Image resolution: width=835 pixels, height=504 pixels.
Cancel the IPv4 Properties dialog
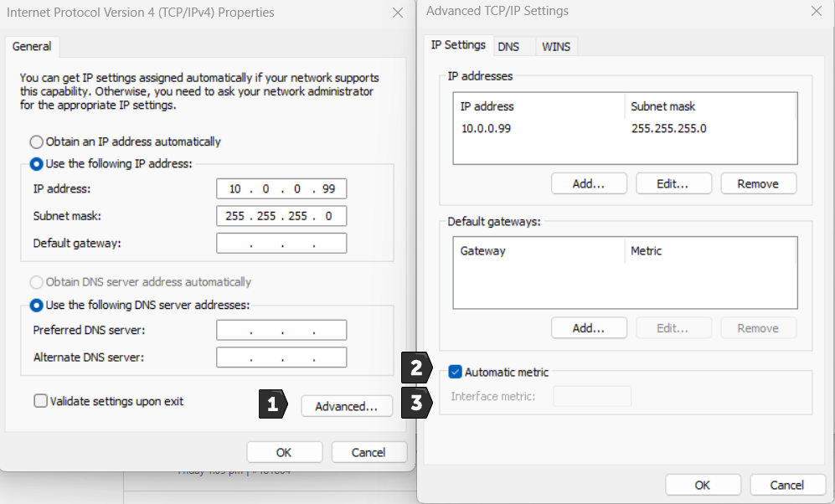click(x=369, y=452)
